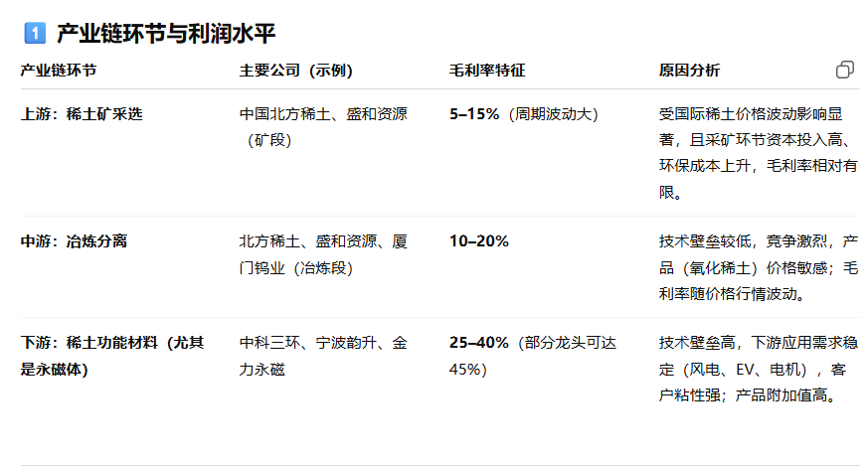This screenshot has width=868, height=468.
Task: Select the 上游：稀土矿采选 row label
Action: pyautogui.click(x=82, y=114)
